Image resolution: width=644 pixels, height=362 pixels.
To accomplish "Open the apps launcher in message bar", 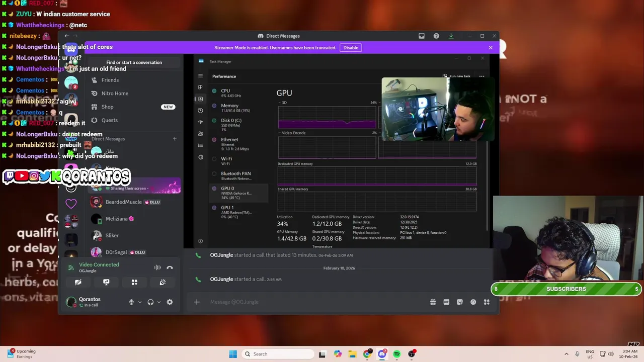I will 487,302.
